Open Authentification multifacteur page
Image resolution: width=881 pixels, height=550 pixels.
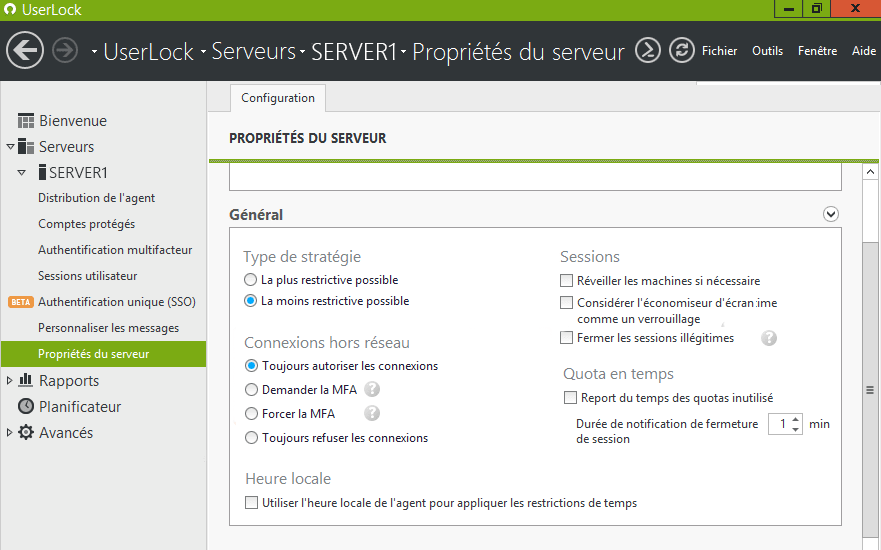(115, 250)
